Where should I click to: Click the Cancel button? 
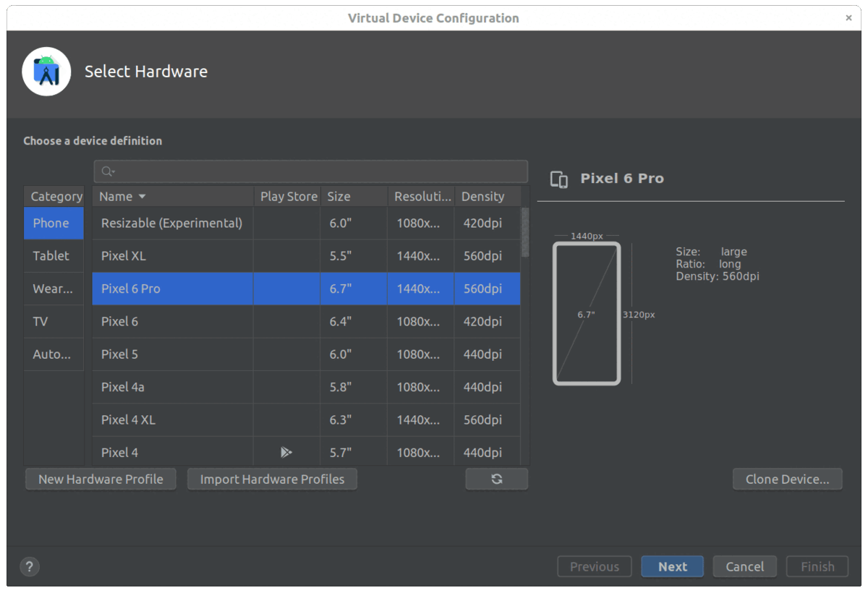coord(744,567)
